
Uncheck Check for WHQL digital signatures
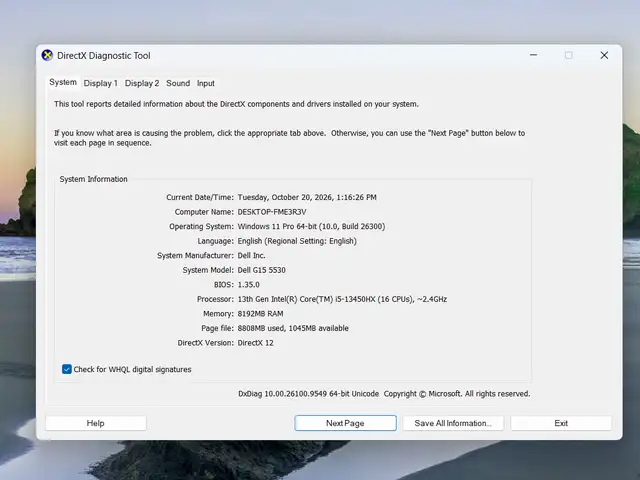point(67,369)
